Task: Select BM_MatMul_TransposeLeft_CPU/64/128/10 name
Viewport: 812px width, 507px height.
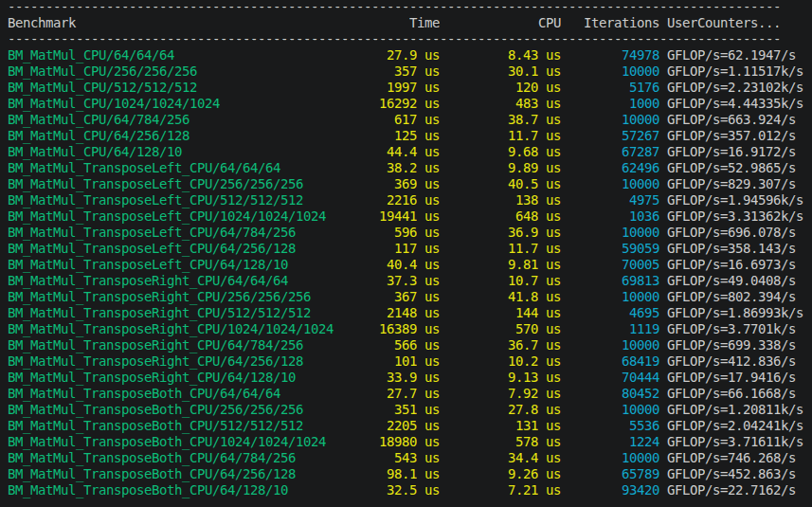Action: (148, 264)
